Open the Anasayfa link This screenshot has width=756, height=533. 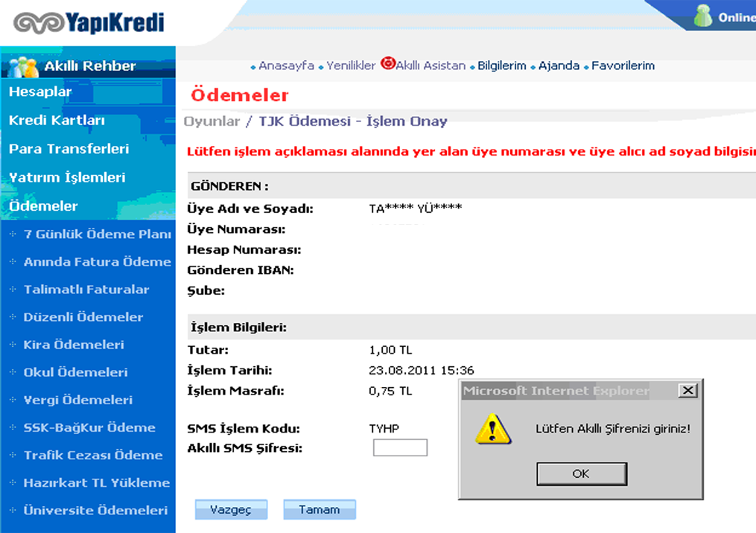(287, 66)
